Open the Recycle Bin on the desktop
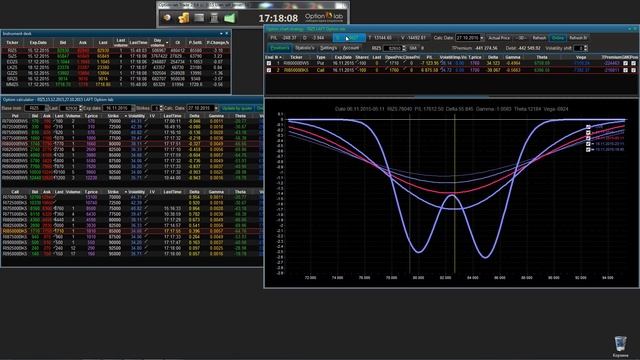640x360 pixels. coord(620,346)
